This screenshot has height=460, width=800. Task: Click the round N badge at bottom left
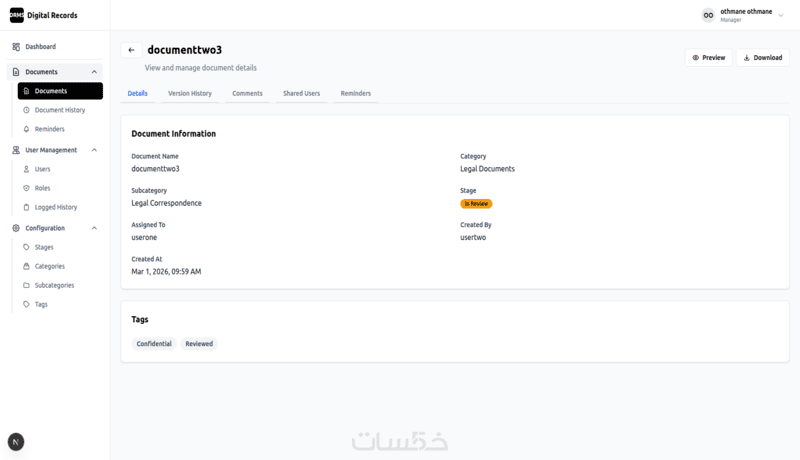(x=16, y=441)
